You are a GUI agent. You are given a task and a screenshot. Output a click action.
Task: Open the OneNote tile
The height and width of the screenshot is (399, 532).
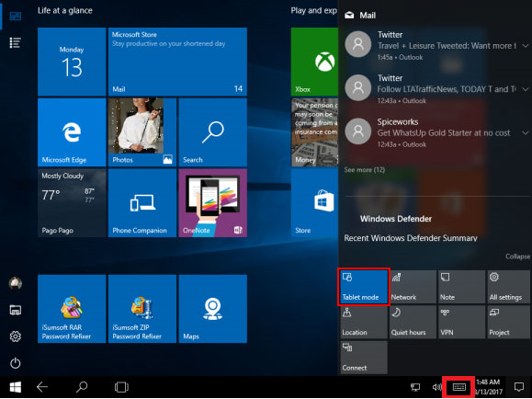[x=213, y=203]
